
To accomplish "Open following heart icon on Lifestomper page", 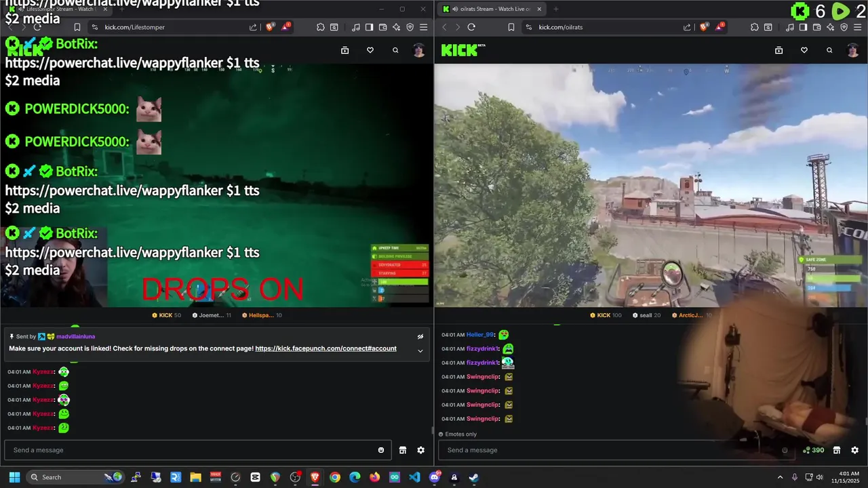I will click(370, 50).
